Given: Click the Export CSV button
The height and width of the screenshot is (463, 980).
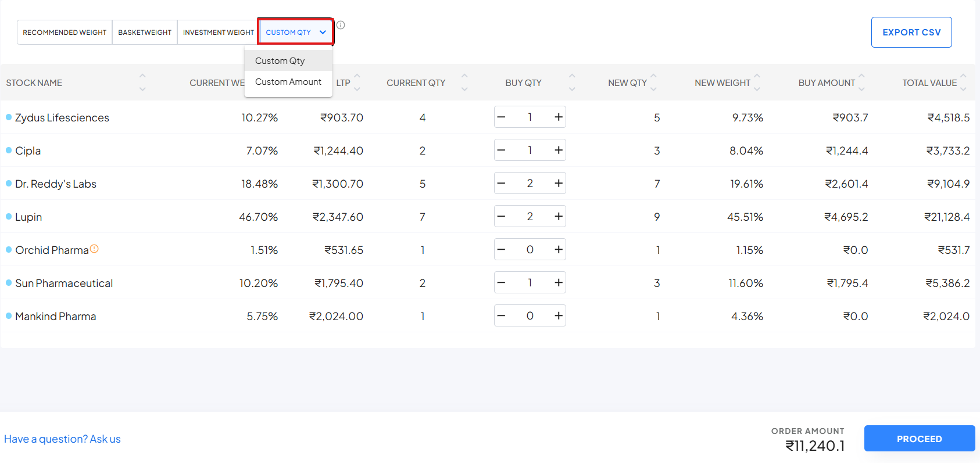Looking at the screenshot, I should pyautogui.click(x=911, y=33).
